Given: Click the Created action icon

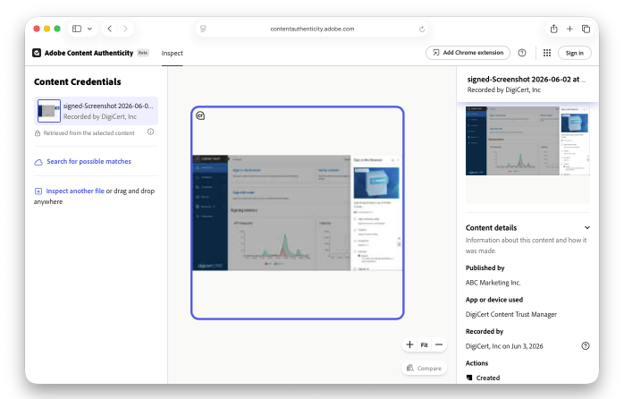Looking at the screenshot, I should tap(469, 378).
